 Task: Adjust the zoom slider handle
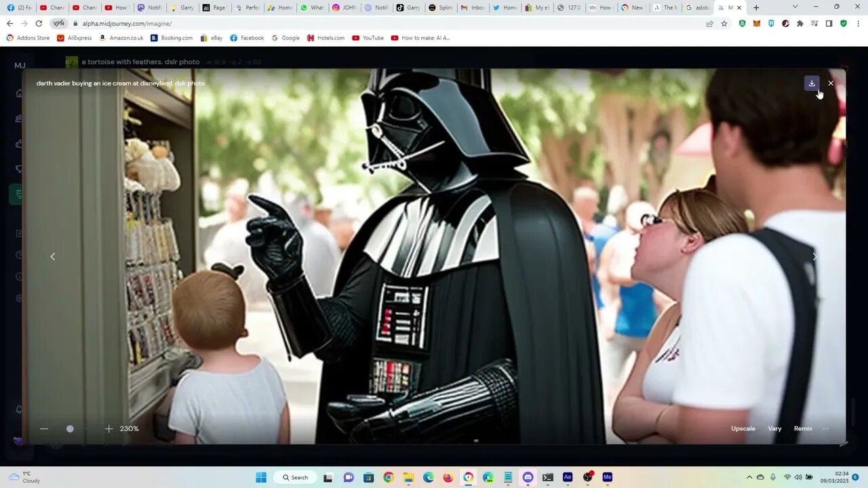pyautogui.click(x=70, y=428)
